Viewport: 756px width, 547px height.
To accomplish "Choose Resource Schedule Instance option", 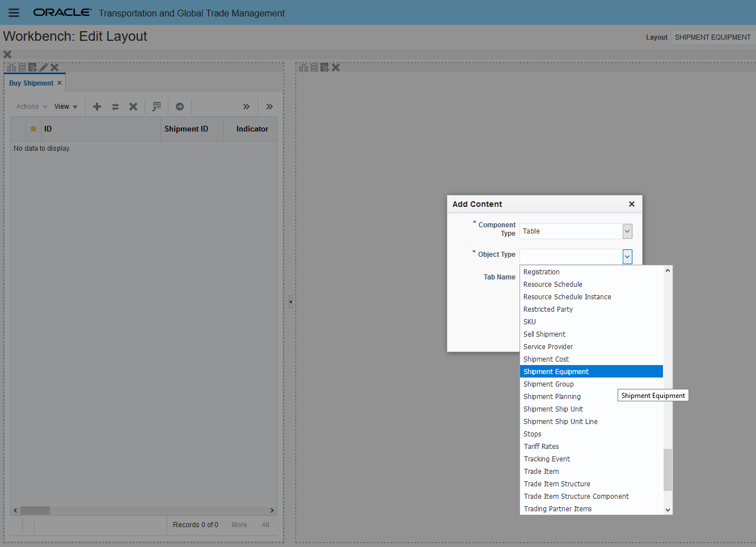I will 592,297.
